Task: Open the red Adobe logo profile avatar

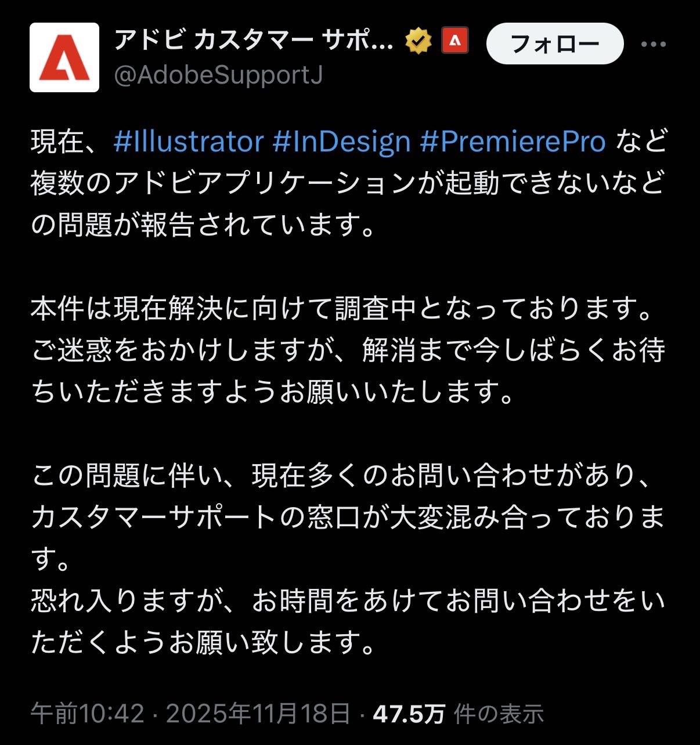Action: click(x=64, y=57)
